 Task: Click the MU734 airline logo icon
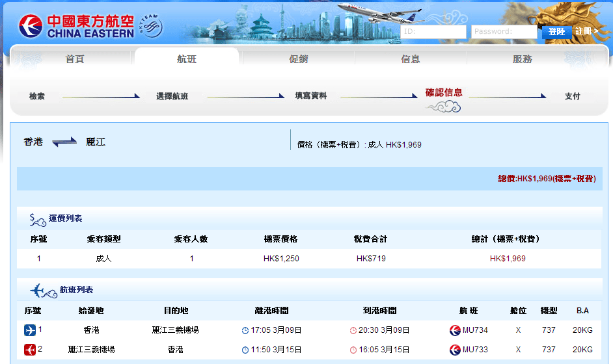pos(455,330)
